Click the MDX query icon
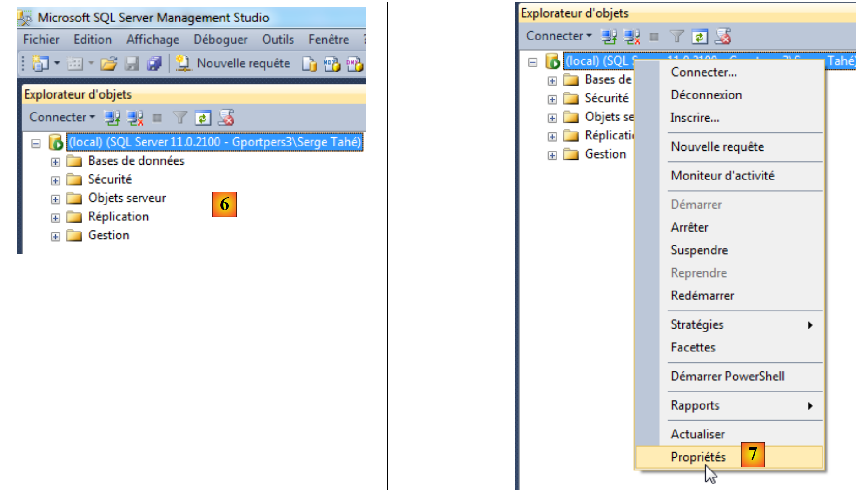 tap(332, 64)
